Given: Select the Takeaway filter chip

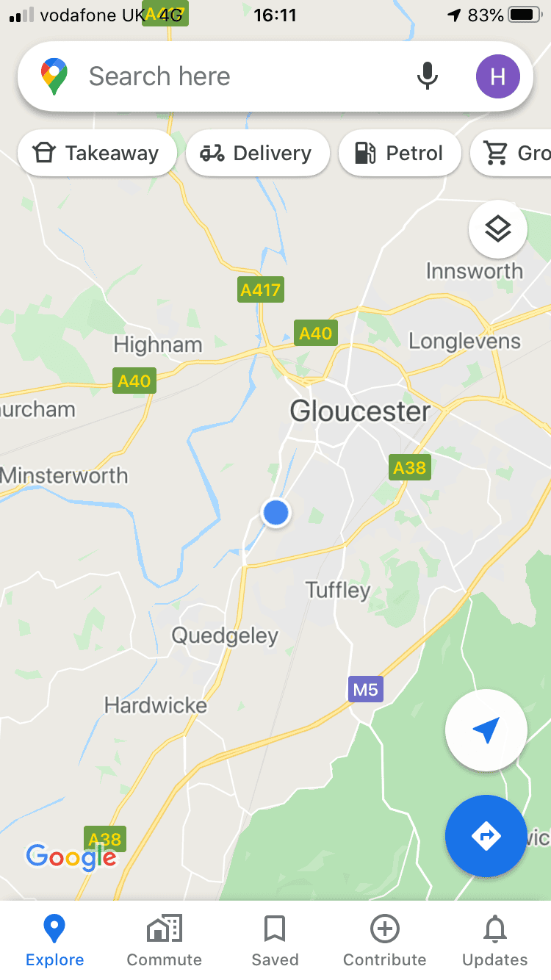Looking at the screenshot, I should coord(97,153).
